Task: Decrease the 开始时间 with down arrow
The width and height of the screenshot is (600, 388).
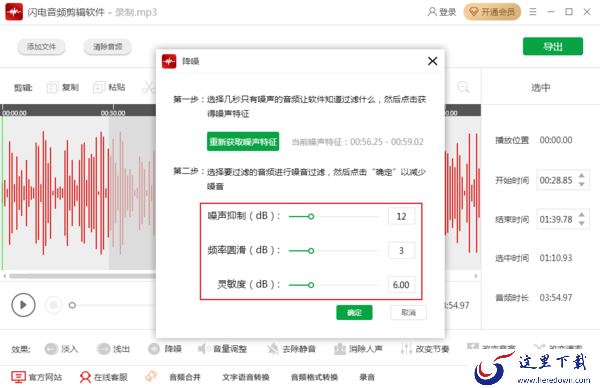Action: 582,184
